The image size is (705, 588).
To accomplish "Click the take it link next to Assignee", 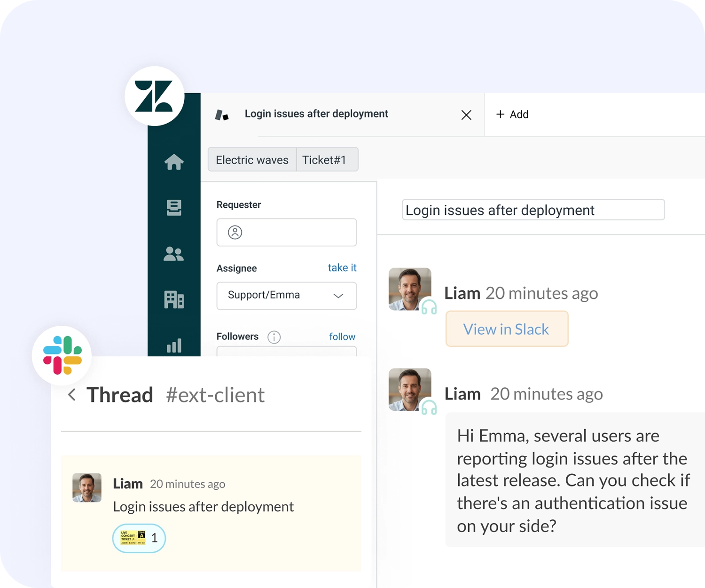I will (x=342, y=268).
